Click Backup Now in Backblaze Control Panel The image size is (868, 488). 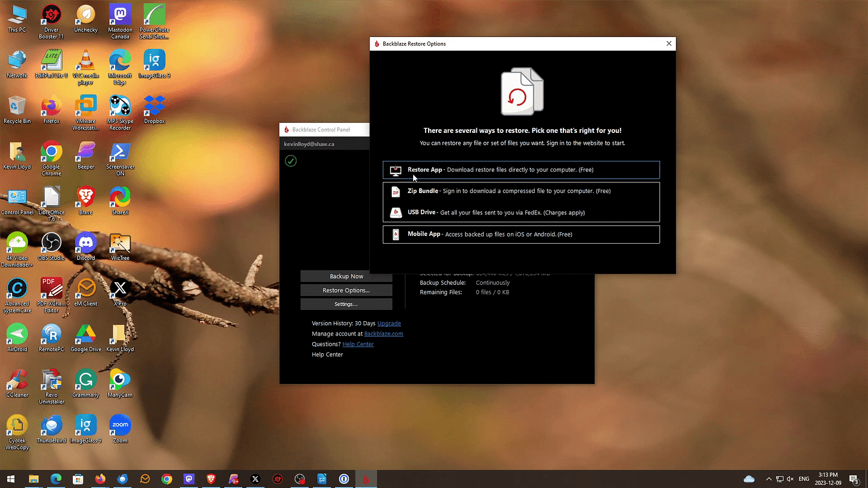tap(346, 276)
